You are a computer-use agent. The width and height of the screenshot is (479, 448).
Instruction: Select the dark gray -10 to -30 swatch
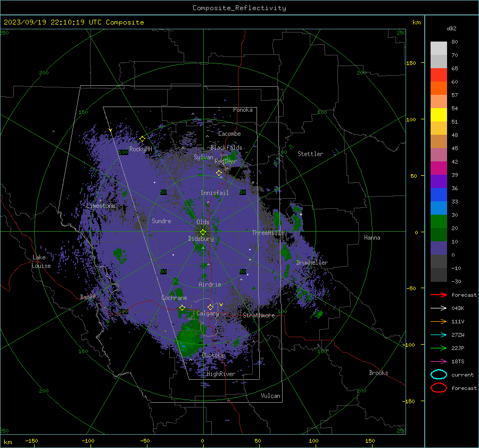coord(439,275)
